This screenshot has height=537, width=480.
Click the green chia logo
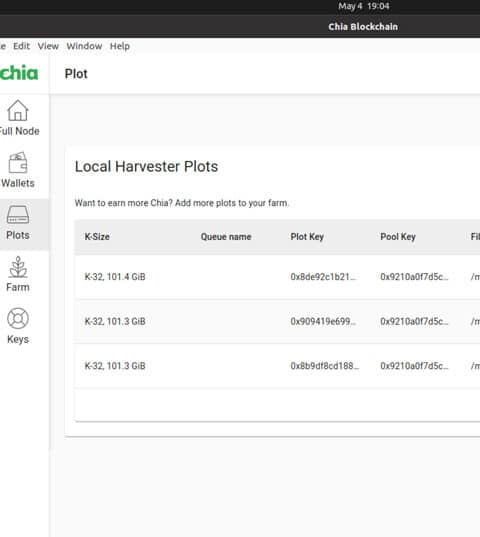coord(19,73)
